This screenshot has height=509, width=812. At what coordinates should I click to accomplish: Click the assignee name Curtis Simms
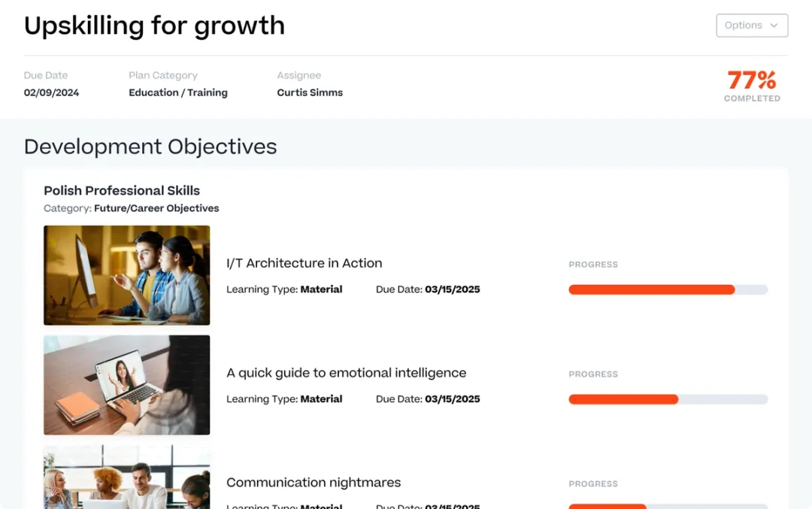point(310,92)
